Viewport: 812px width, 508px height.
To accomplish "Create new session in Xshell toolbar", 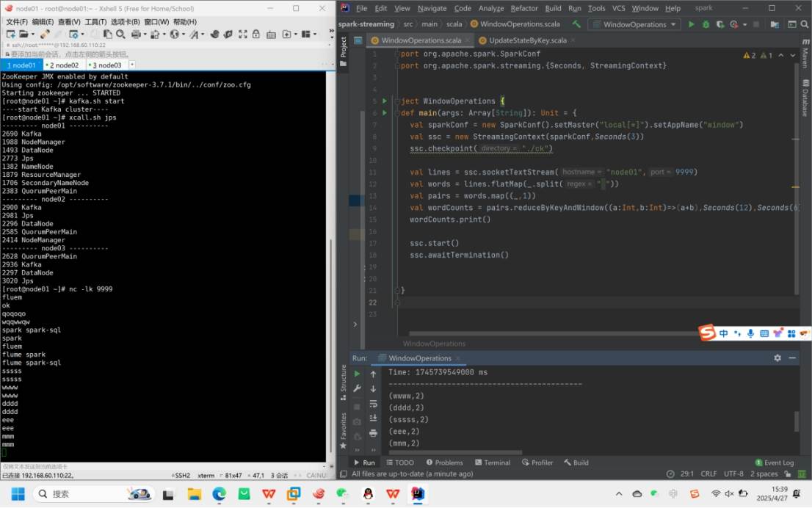I will tap(10, 35).
